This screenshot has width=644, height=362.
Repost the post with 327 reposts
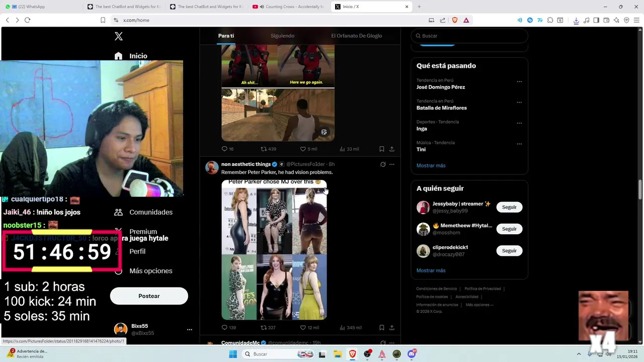coord(268,327)
